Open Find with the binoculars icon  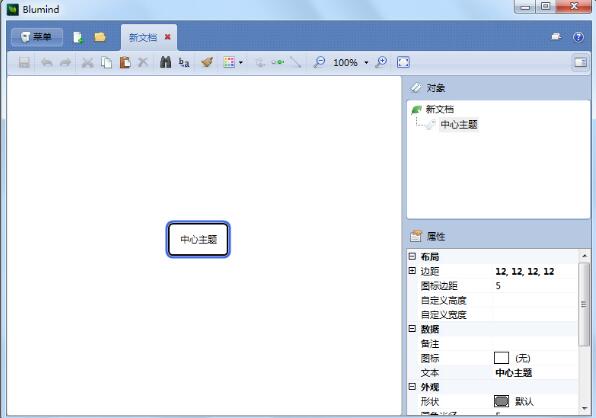pos(165,62)
